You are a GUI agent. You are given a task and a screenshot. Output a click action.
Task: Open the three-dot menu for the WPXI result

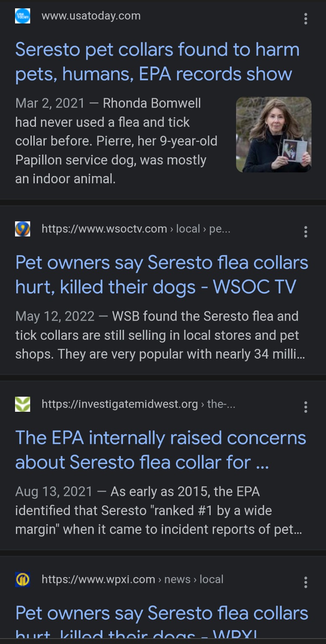click(x=306, y=582)
